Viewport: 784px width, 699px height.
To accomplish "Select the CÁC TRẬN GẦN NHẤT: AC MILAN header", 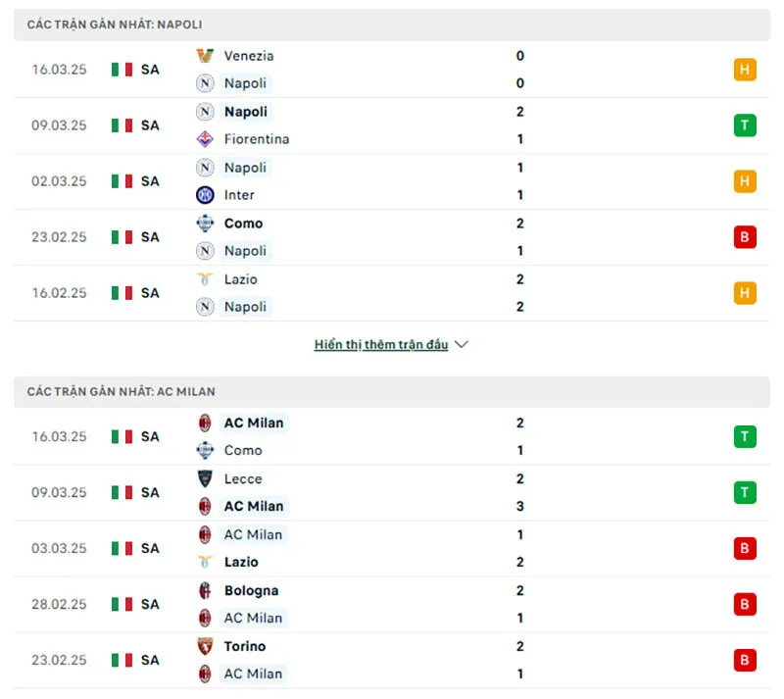I will (x=122, y=390).
